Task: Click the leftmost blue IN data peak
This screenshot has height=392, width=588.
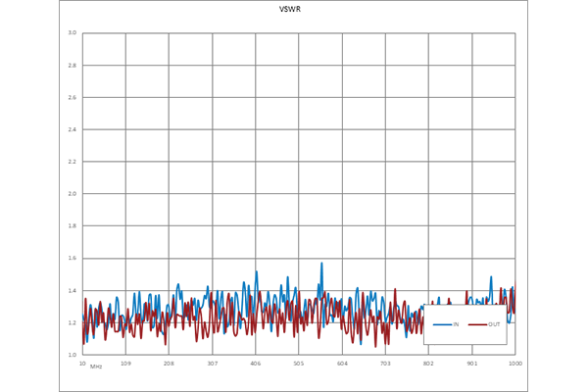Action: point(116,299)
